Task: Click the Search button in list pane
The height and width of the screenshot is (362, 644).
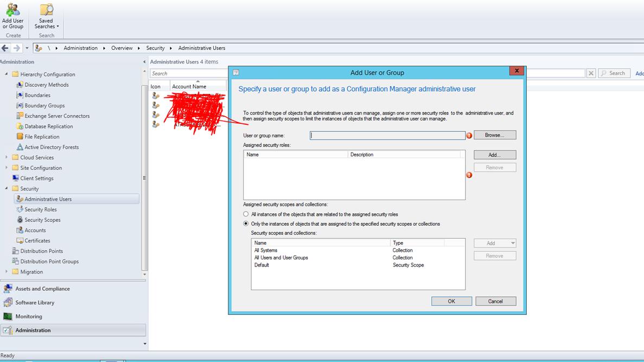Action: click(614, 73)
